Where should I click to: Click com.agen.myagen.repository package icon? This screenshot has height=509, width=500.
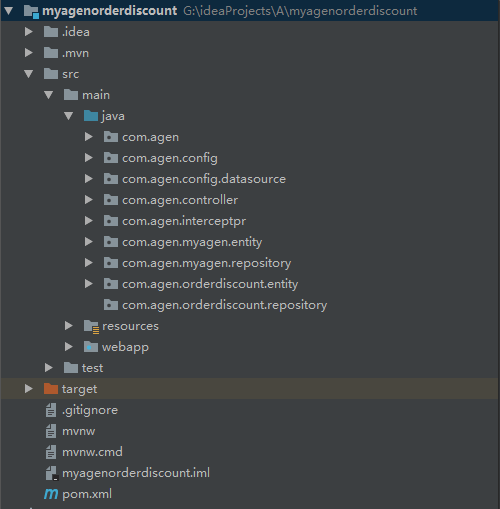(x=111, y=263)
